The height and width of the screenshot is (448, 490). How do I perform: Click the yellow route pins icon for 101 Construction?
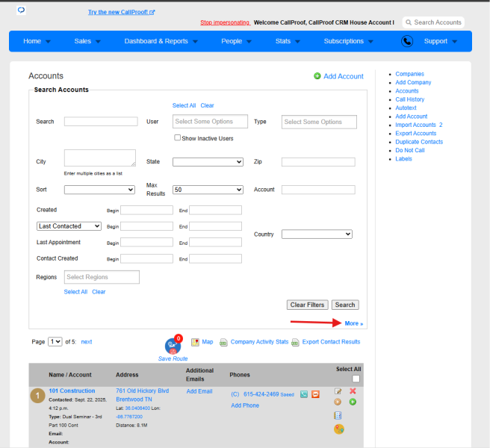pos(339,429)
